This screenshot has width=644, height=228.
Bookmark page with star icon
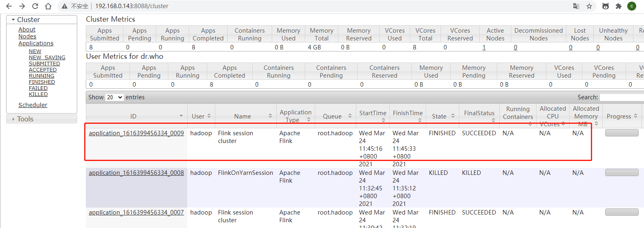pos(589,6)
